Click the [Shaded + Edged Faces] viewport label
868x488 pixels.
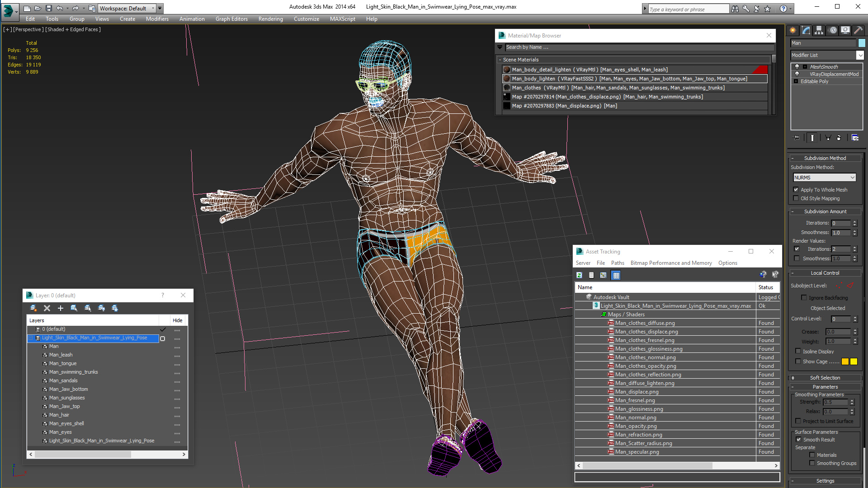pyautogui.click(x=73, y=29)
